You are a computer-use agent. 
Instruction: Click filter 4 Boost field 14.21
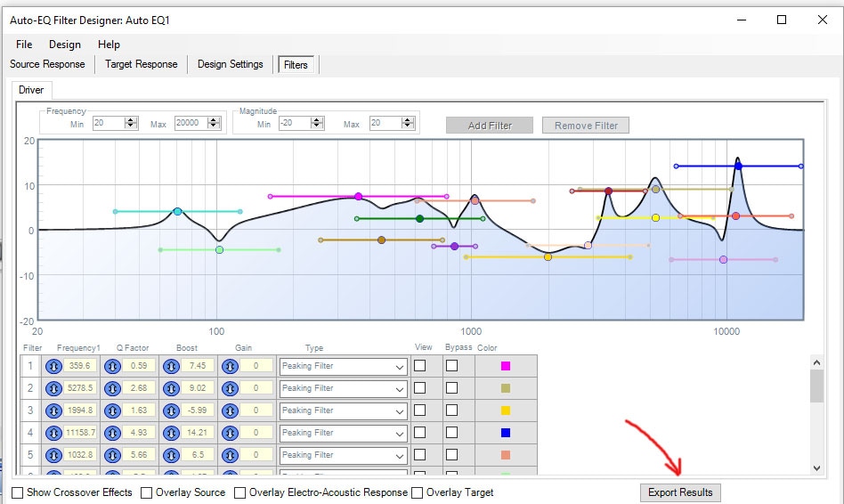pyautogui.click(x=198, y=433)
